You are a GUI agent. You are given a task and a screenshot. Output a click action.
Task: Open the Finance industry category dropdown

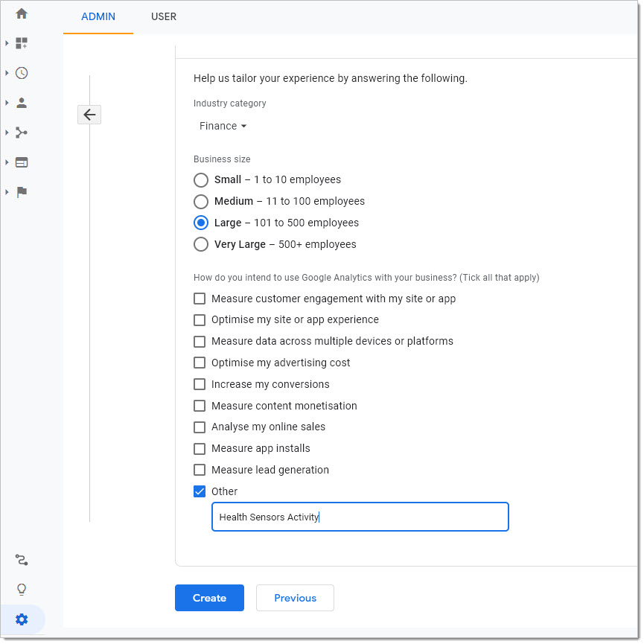(x=223, y=127)
